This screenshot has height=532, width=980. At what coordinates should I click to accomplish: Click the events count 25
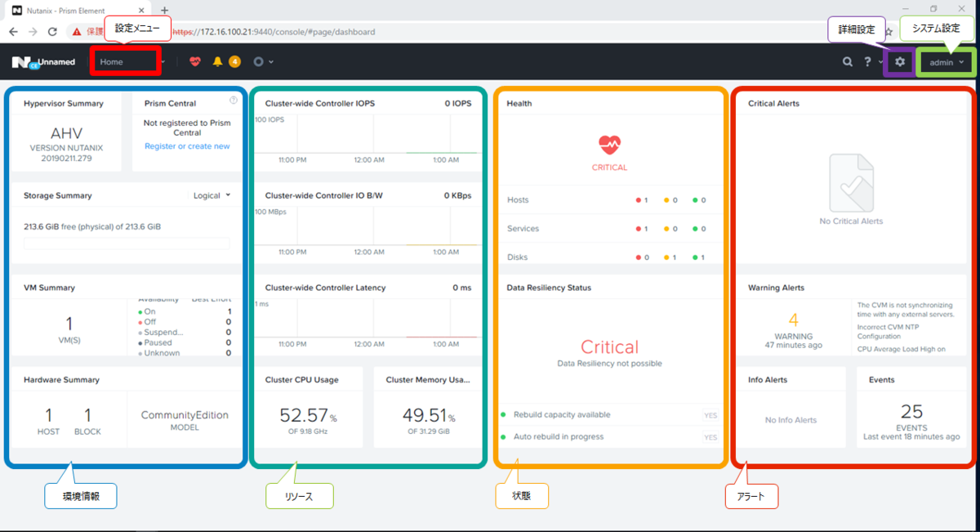coord(911,411)
